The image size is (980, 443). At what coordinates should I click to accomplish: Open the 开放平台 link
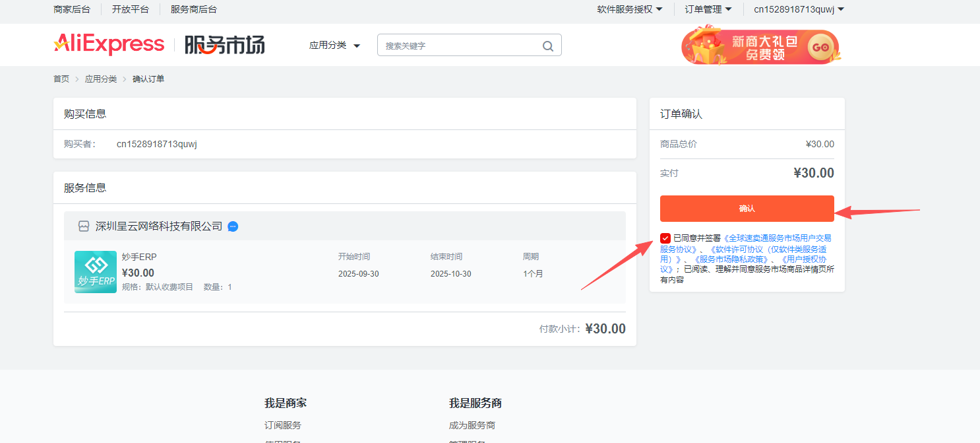pos(131,9)
